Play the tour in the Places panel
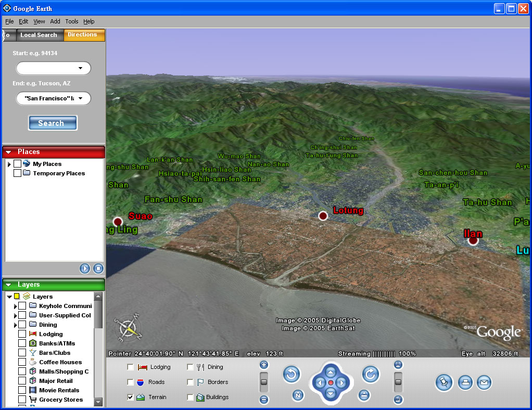Viewport: 532px width, 410px height. (85, 268)
